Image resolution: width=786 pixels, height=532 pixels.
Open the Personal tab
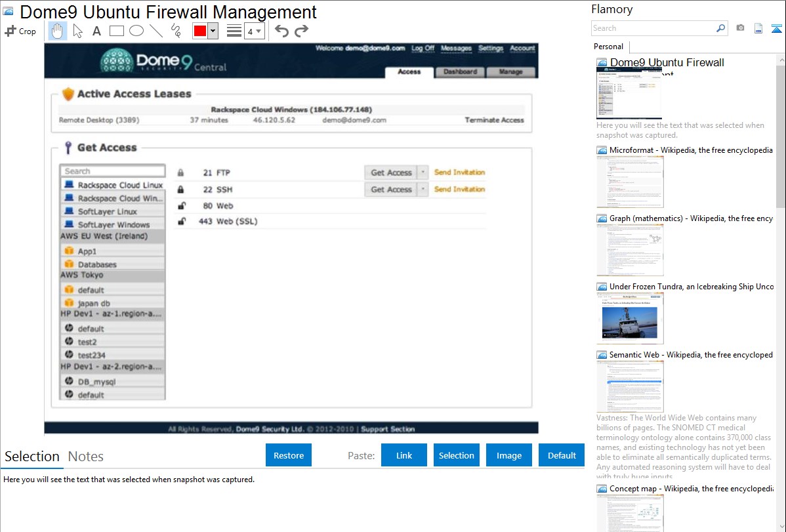[x=609, y=47]
